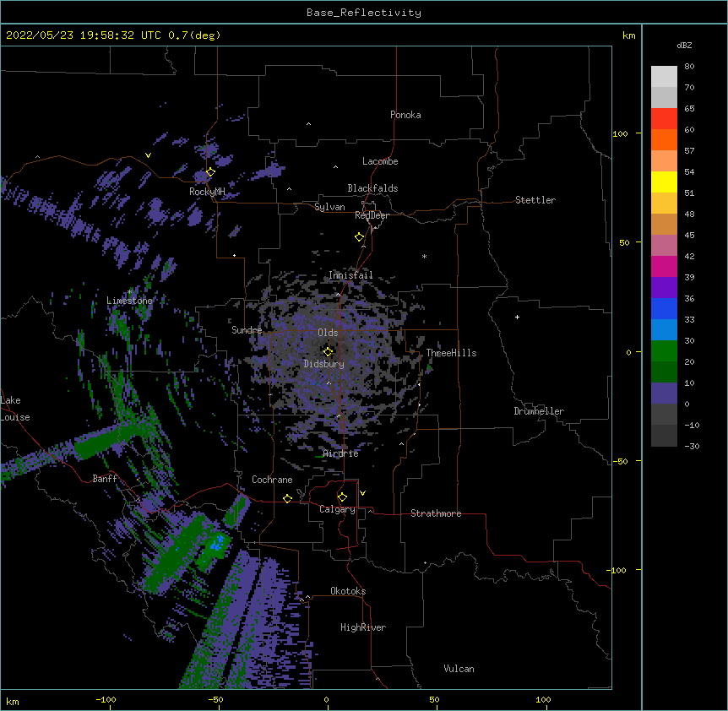The image size is (728, 711).
Task: Click the Strathmore town label
Action: [436, 513]
